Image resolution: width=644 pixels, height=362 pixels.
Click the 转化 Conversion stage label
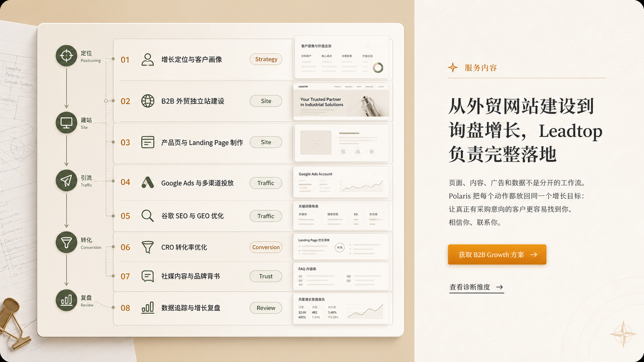91,243
